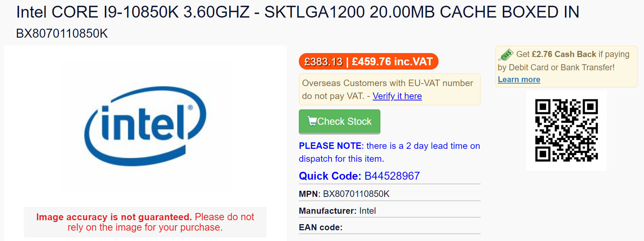Click the £459.76 inc.VAT price
Image resolution: width=644 pixels, height=241 pixels.
(x=392, y=62)
